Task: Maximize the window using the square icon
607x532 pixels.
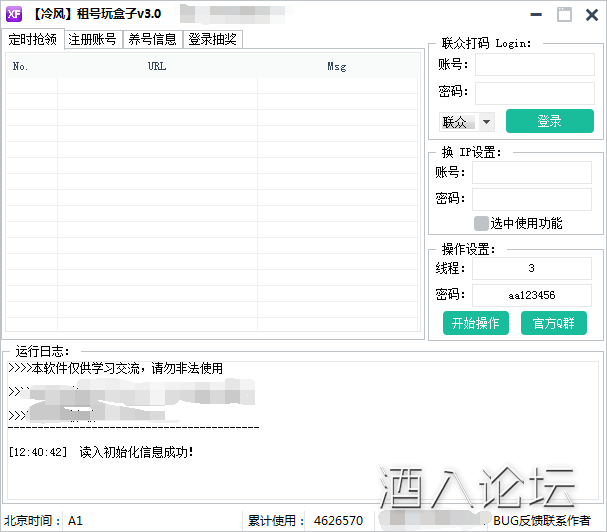Action: click(x=564, y=15)
